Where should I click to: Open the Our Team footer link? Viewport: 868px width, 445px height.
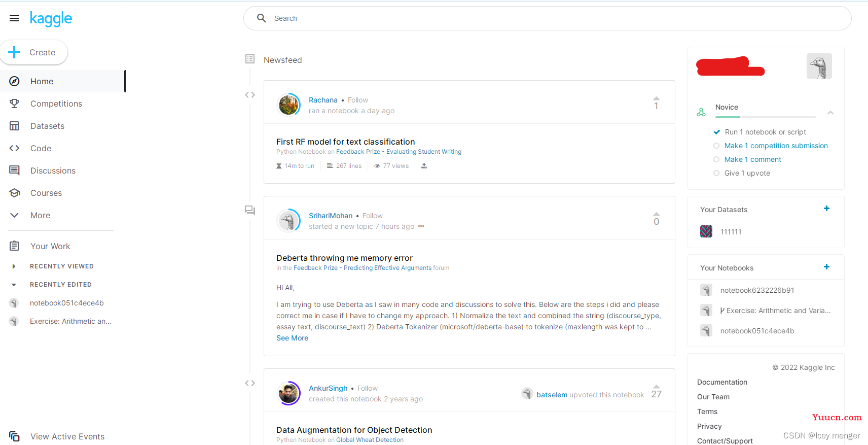pos(713,397)
